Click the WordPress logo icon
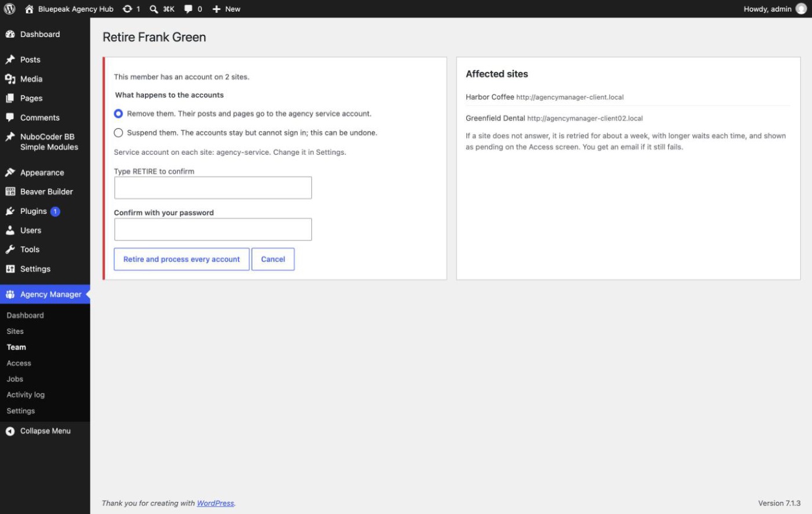 10,9
